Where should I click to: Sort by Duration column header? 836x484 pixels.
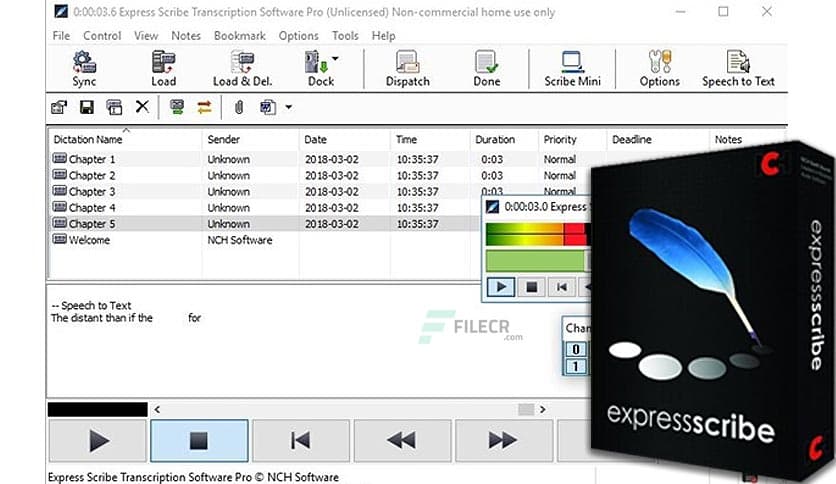[504, 140]
